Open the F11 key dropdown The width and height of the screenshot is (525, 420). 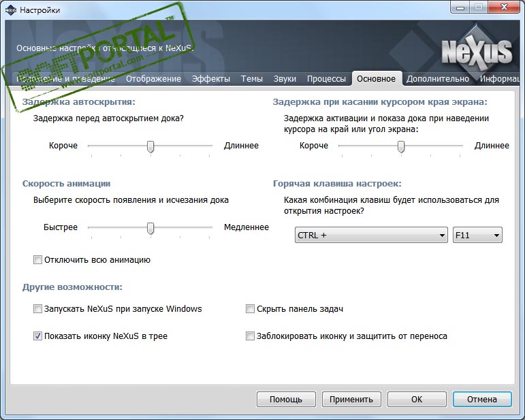point(477,235)
